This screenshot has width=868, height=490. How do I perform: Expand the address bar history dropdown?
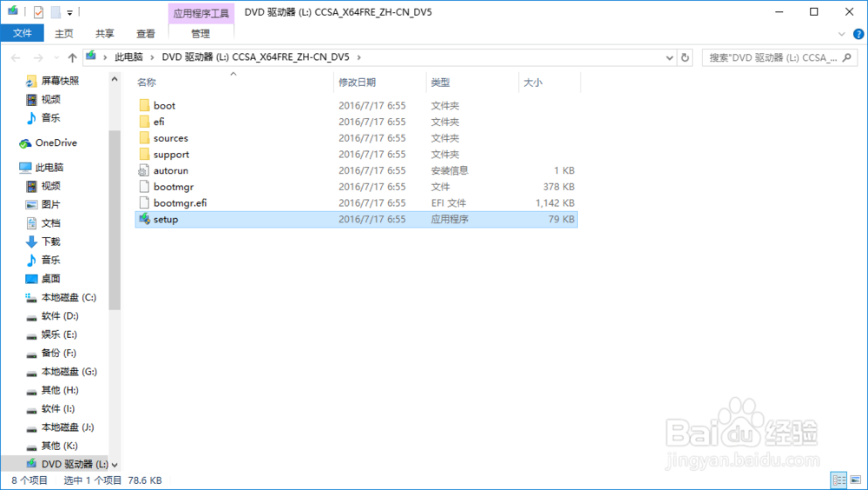tap(669, 57)
